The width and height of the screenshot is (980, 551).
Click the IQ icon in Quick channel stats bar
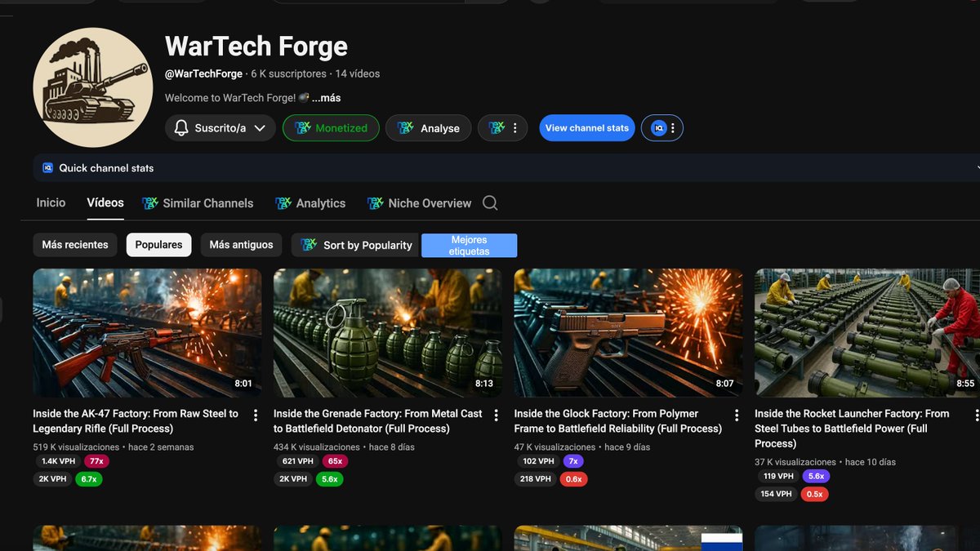[47, 167]
